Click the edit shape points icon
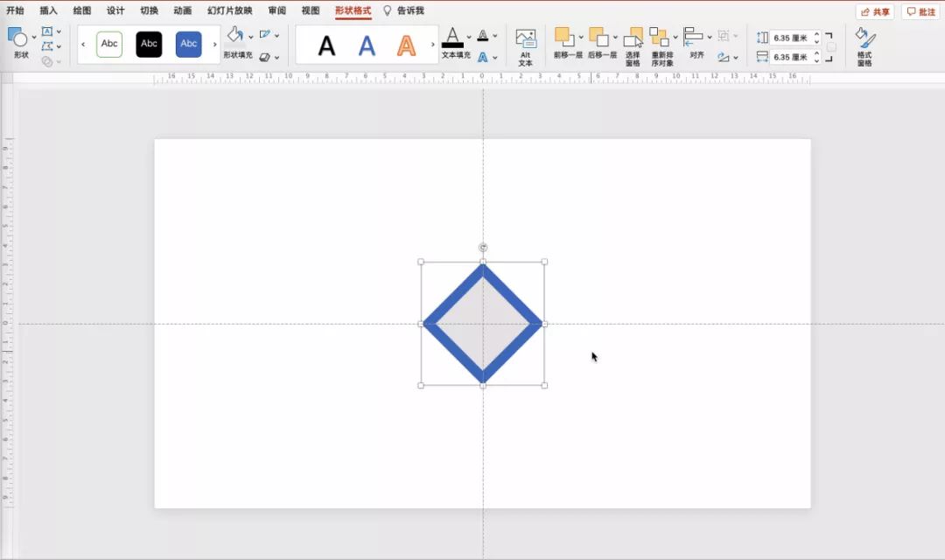 point(47,45)
